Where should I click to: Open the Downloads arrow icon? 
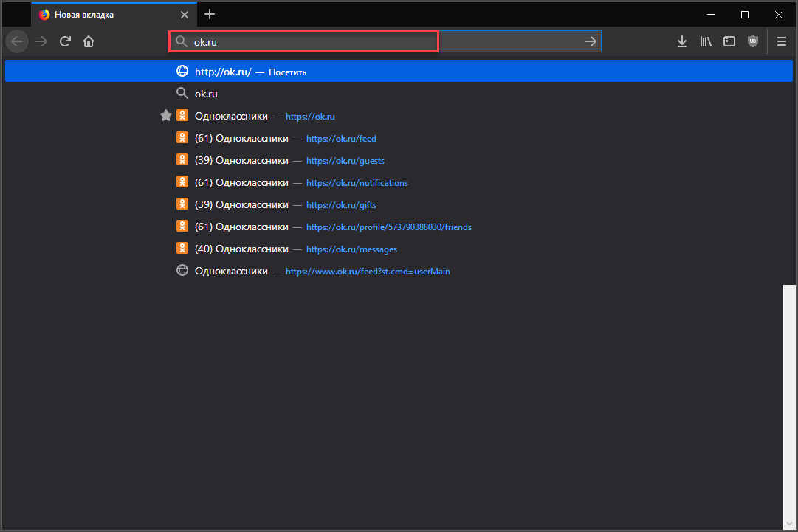coord(681,42)
